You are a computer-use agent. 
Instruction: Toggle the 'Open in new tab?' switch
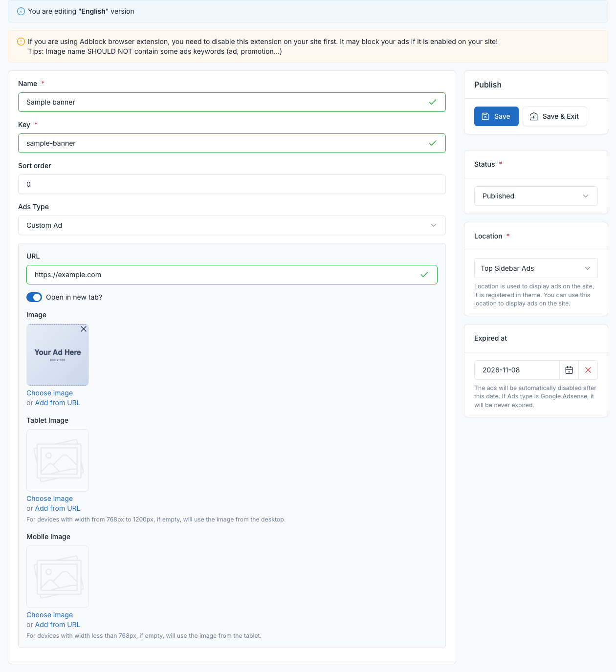[x=34, y=297]
